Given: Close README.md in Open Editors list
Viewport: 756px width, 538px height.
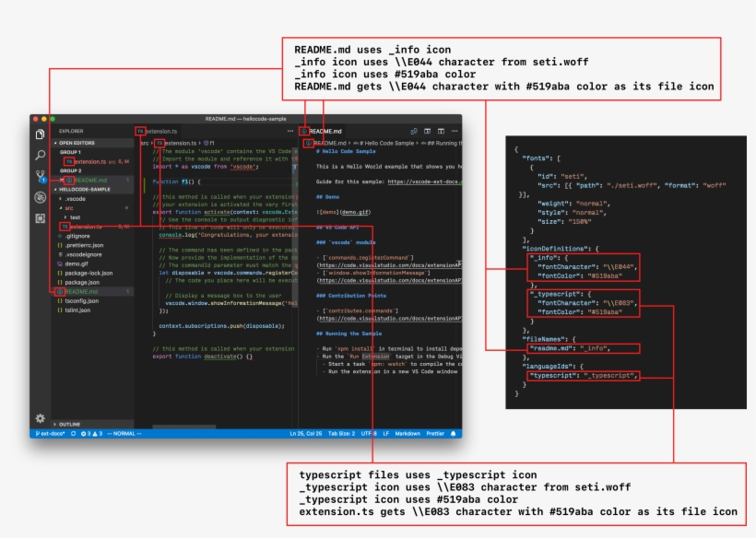Looking at the screenshot, I should [62, 181].
